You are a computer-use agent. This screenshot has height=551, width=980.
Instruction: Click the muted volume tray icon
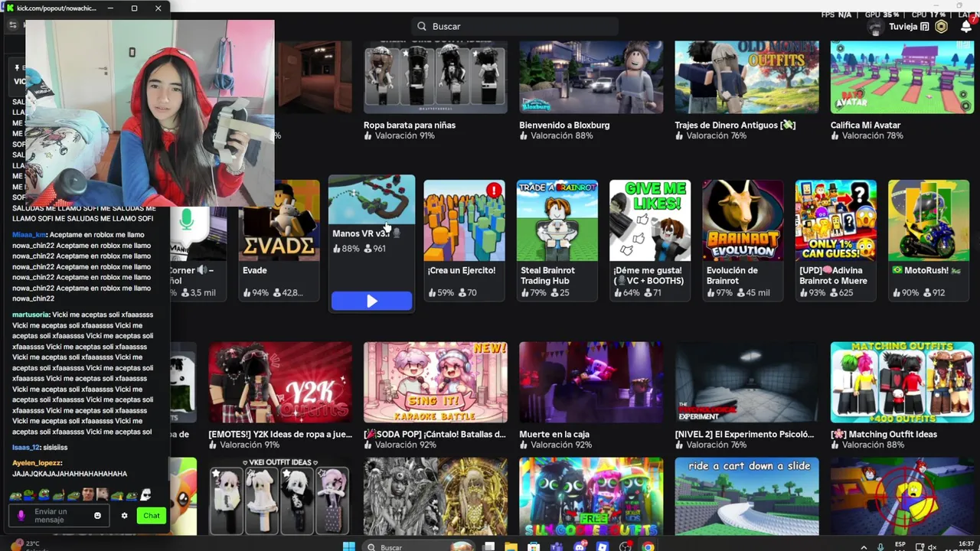tap(932, 547)
